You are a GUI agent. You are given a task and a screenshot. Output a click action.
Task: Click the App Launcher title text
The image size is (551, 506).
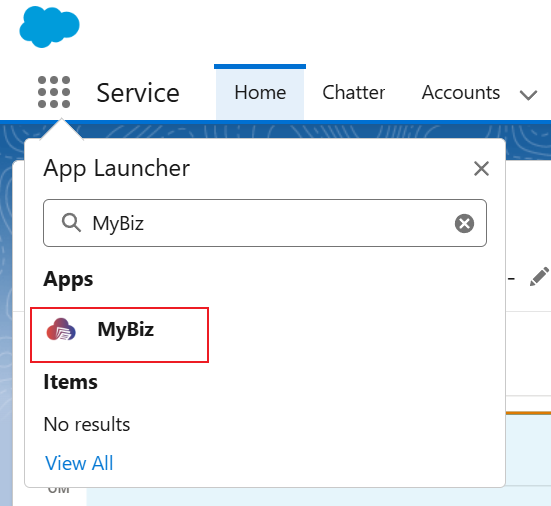(117, 169)
